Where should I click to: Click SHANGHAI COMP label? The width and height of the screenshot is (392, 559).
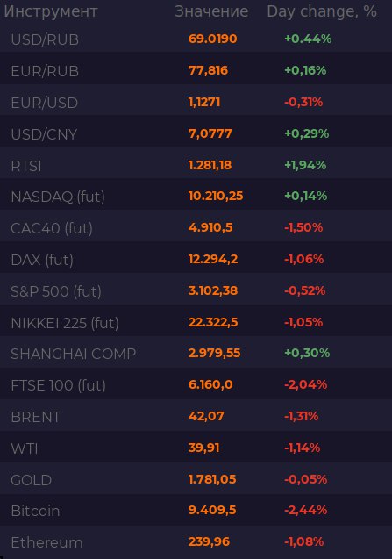point(74,354)
